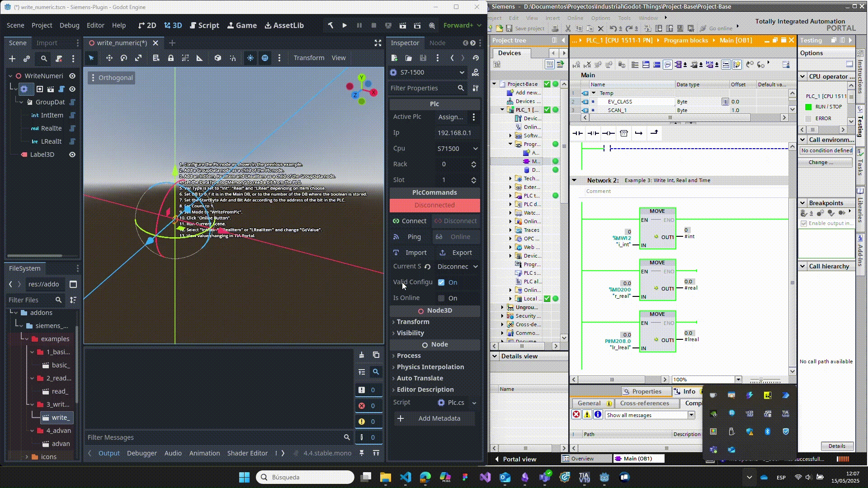Insert normally open contact in ladder toolbar
Viewport: 868px width, 488px height.
tap(577, 133)
